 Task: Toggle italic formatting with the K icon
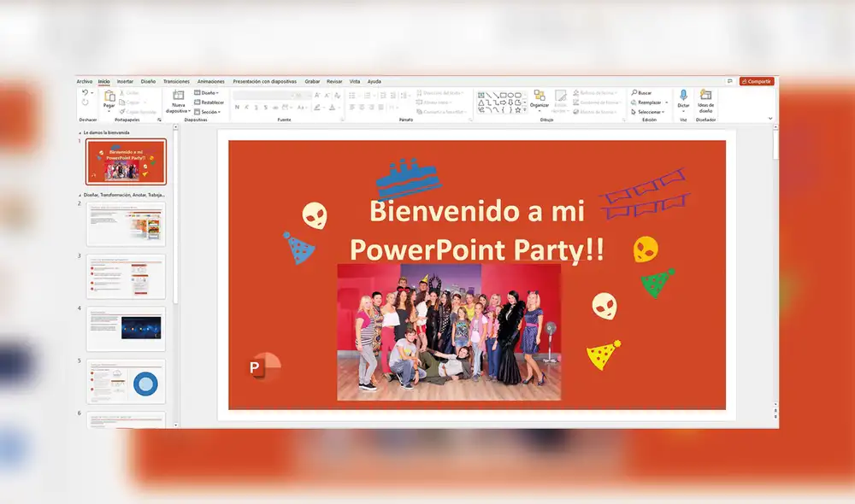pos(245,108)
